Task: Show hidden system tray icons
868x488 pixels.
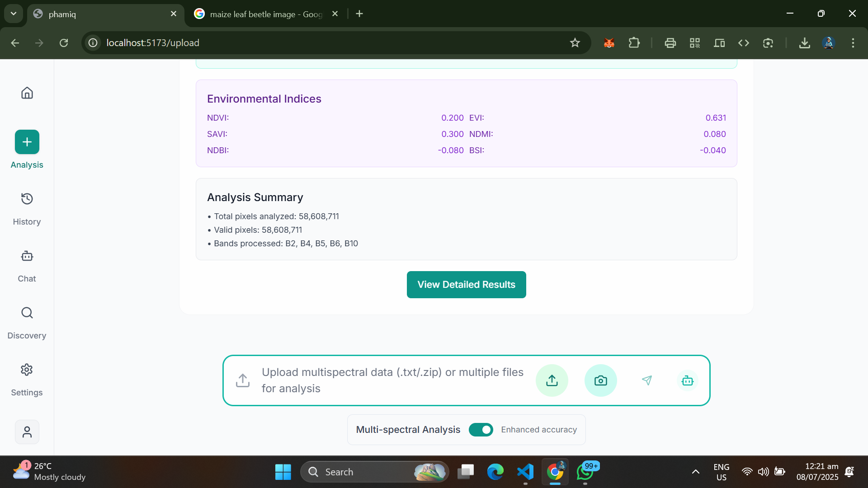Action: (695, 472)
